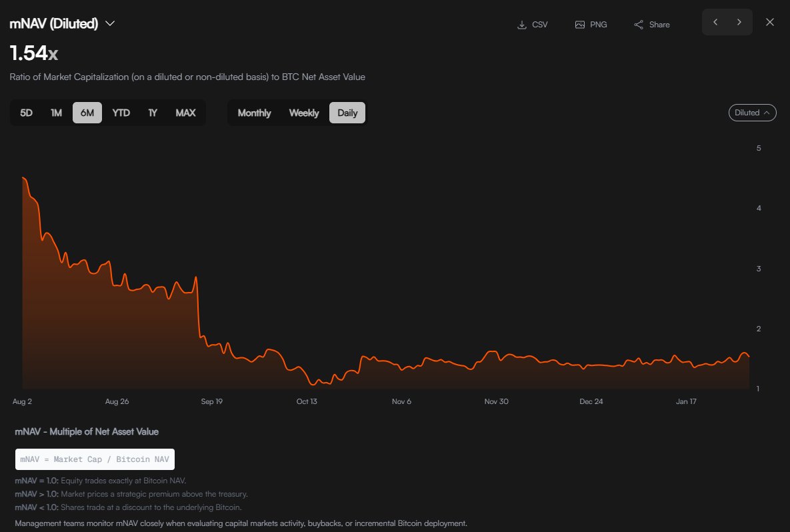Click the Jan 17 x-axis label
The height and width of the screenshot is (532, 790).
click(x=686, y=401)
